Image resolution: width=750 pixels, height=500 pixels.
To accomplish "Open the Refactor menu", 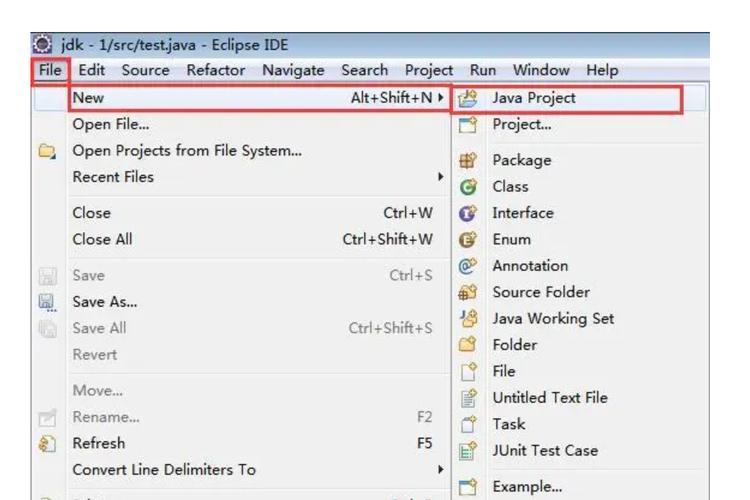I will (x=215, y=70).
